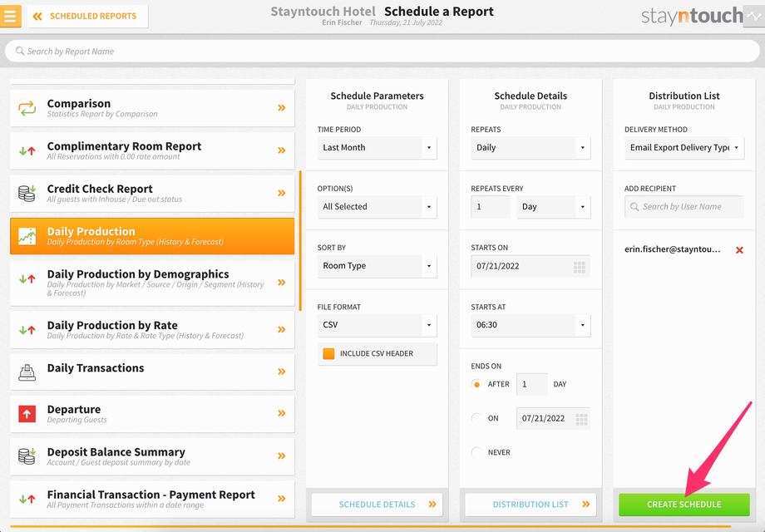
Task: Click recipient erin.fischer@stayntou... email text
Action: pyautogui.click(x=673, y=249)
